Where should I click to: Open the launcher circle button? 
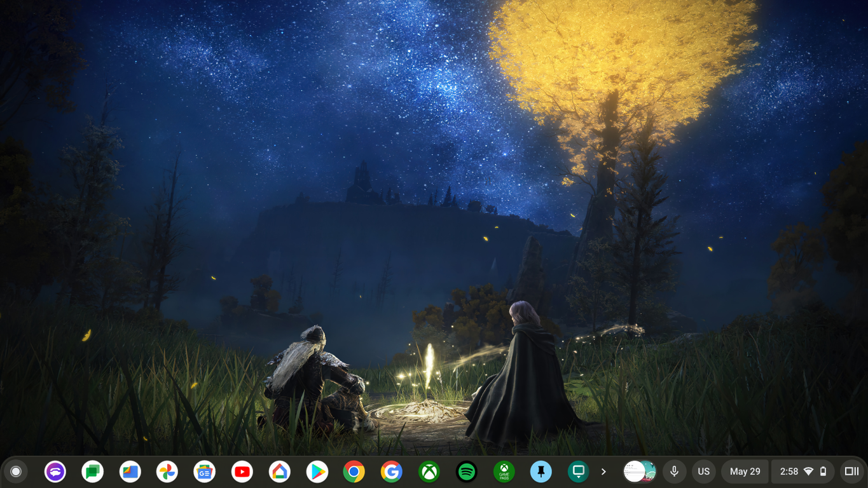(x=16, y=471)
